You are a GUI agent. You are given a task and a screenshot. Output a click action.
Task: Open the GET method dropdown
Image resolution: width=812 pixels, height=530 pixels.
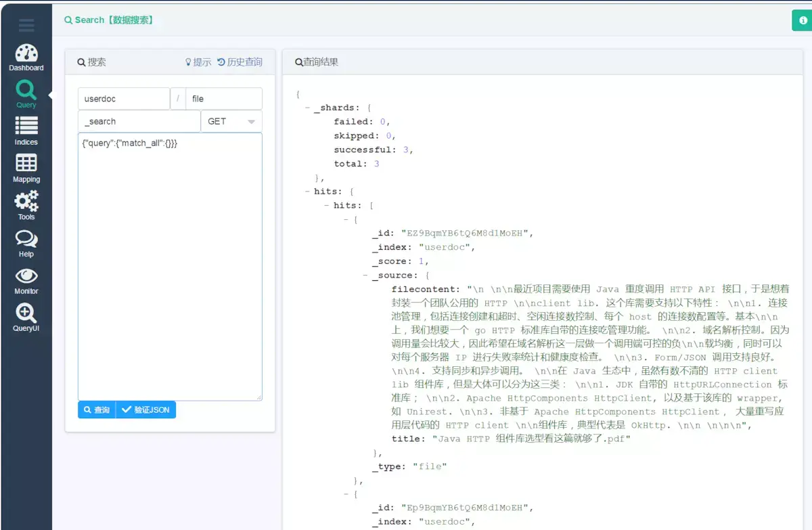click(x=231, y=121)
